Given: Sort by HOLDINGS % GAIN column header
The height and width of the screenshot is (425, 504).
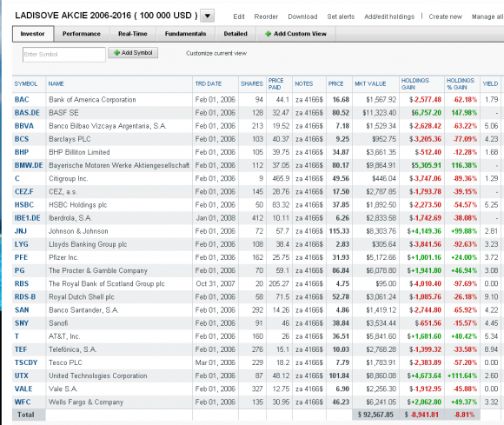Looking at the screenshot, I should click(461, 84).
